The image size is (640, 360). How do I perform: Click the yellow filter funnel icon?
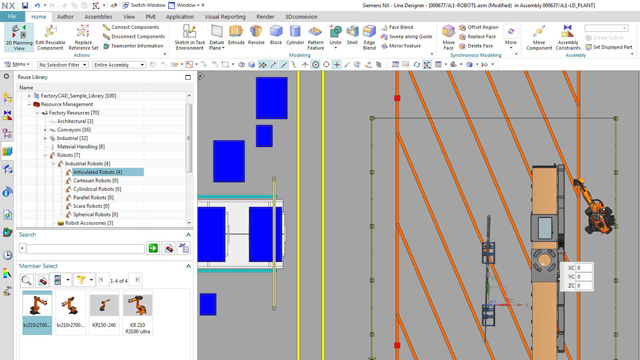pos(81,280)
